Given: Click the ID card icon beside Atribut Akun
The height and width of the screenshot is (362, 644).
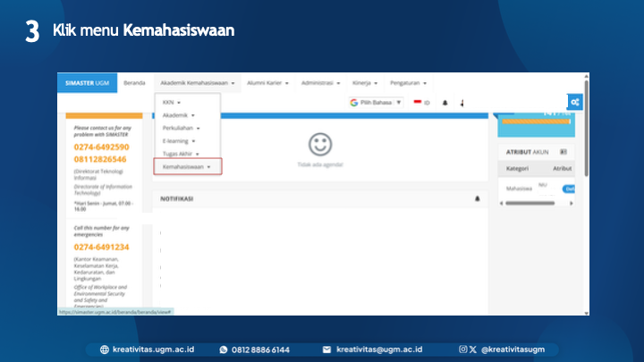Looking at the screenshot, I should 563,152.
